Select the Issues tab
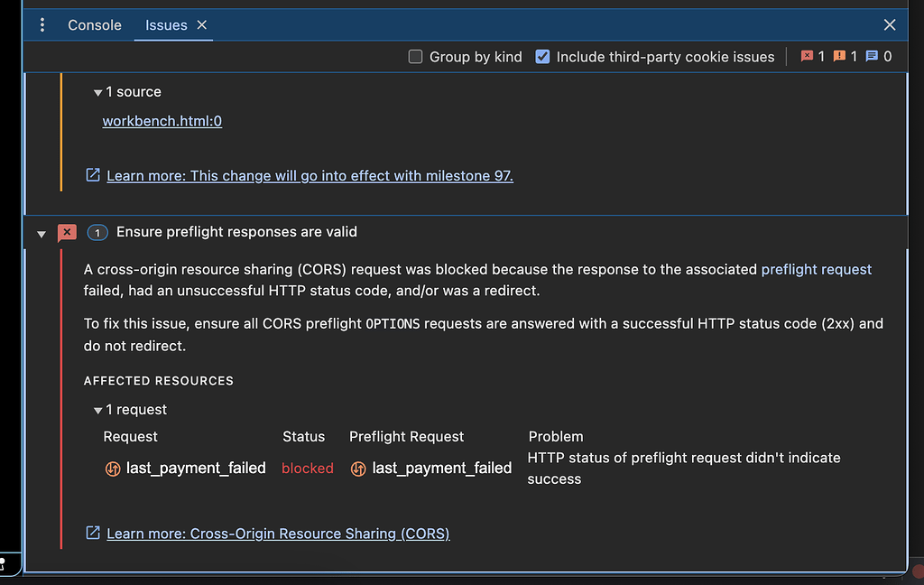The image size is (924, 585). tap(164, 24)
